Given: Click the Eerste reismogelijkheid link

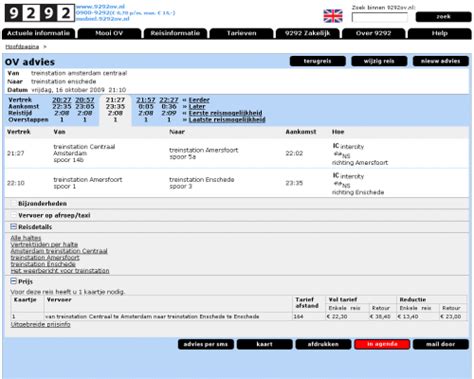Looking at the screenshot, I should tap(225, 113).
